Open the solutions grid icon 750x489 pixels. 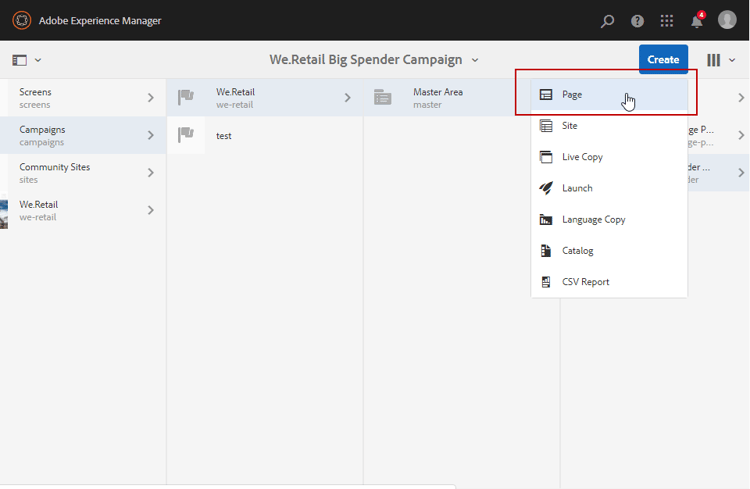tap(667, 21)
